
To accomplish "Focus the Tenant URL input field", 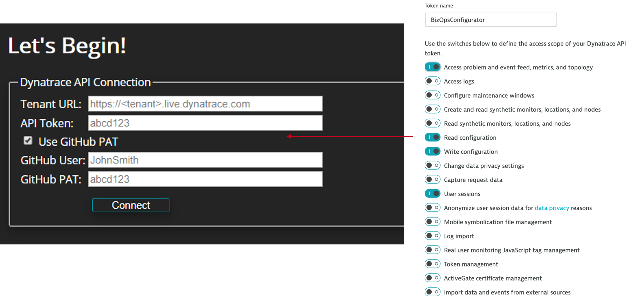I will tap(205, 104).
